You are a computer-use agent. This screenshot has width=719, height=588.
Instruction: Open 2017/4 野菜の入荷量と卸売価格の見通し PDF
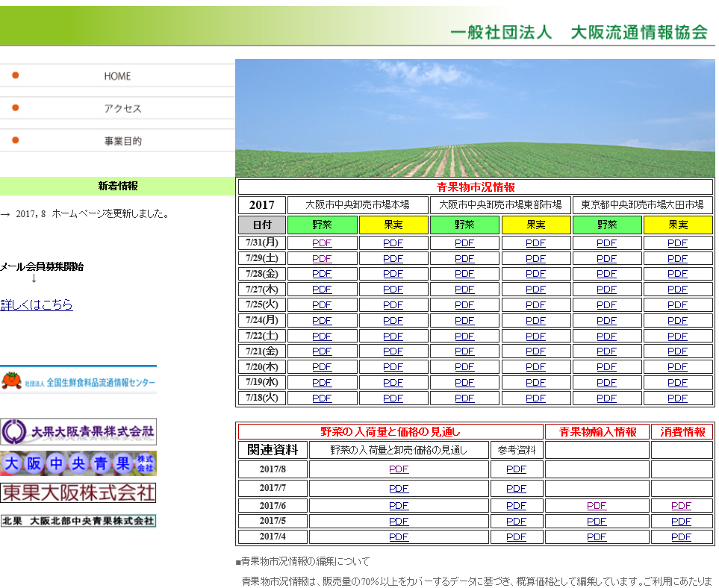pos(399,537)
